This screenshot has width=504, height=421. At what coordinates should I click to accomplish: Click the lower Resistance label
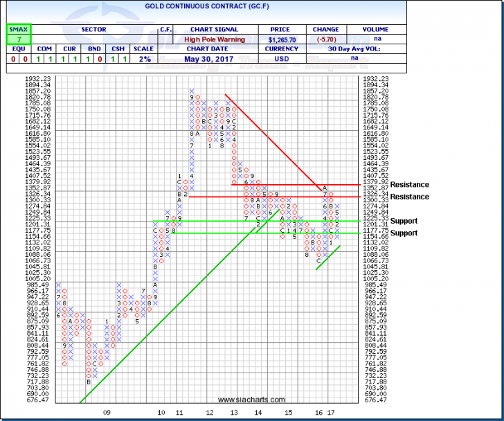coord(410,197)
